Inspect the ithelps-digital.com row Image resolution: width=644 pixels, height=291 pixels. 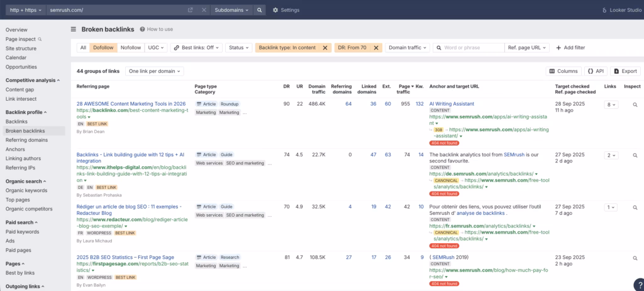tap(635, 156)
